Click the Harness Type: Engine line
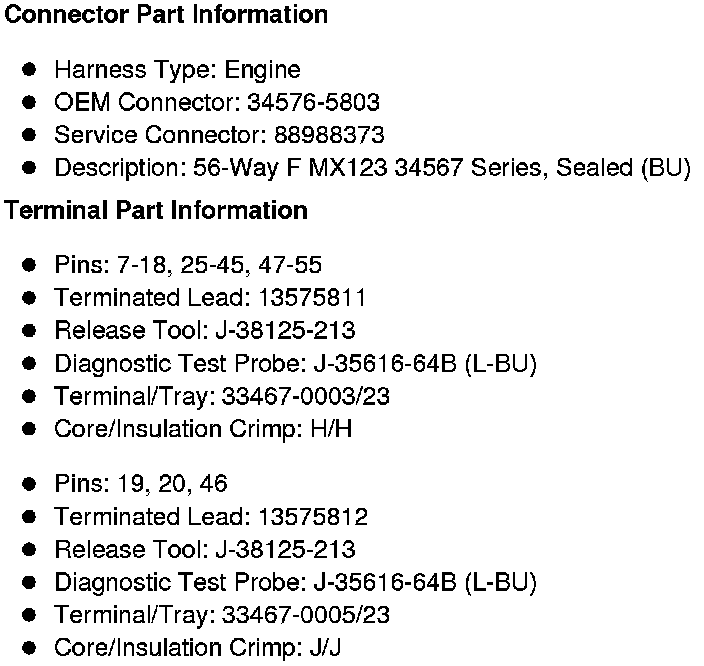The height and width of the screenshot is (666, 704). point(177,70)
